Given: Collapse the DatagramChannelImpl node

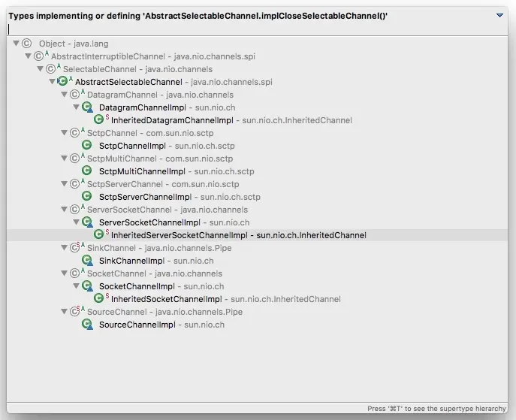Looking at the screenshot, I should 76,107.
